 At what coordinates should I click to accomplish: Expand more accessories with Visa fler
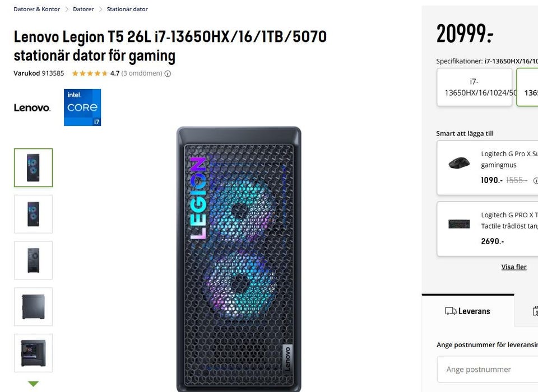click(514, 267)
